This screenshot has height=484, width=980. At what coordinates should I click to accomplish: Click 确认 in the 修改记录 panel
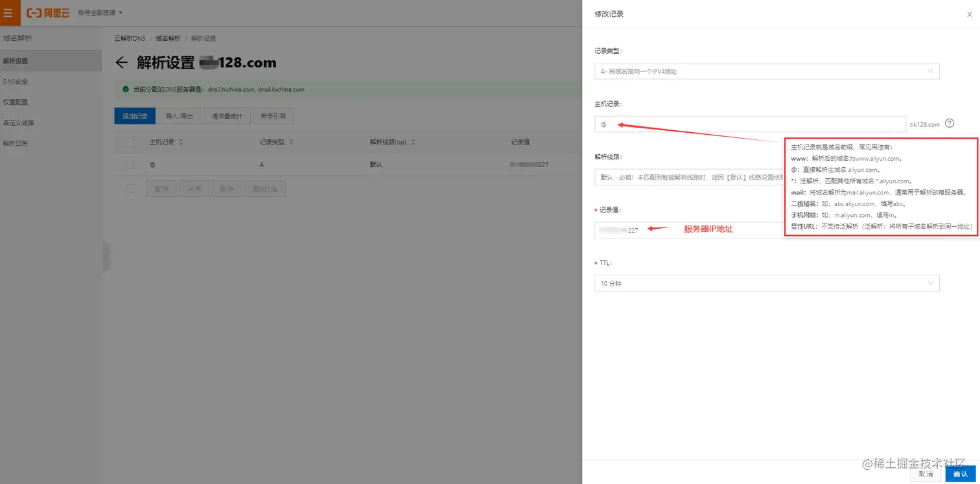pyautogui.click(x=961, y=474)
